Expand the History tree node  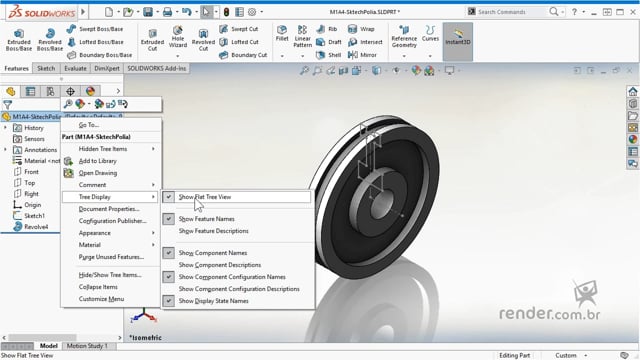6,128
